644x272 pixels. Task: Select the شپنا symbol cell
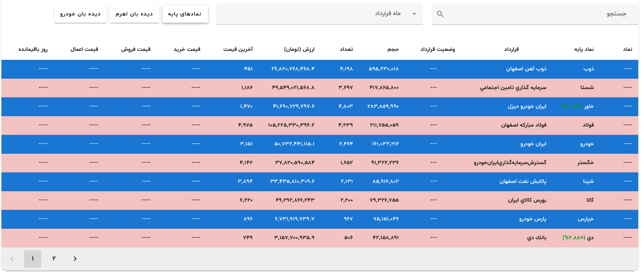click(589, 181)
